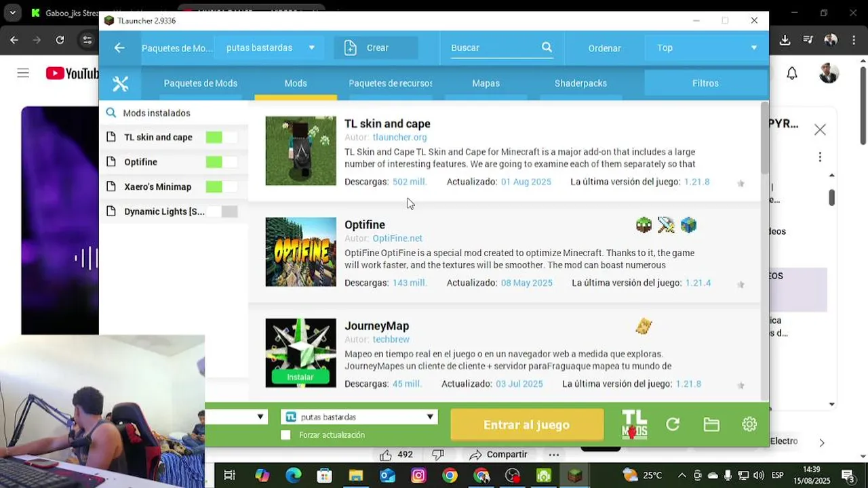Show hidden system tray icons
The height and width of the screenshot is (488, 868).
click(x=682, y=475)
